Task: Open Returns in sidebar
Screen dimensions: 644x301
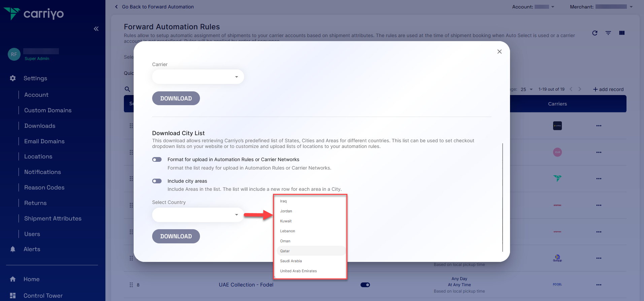Action: click(35, 203)
